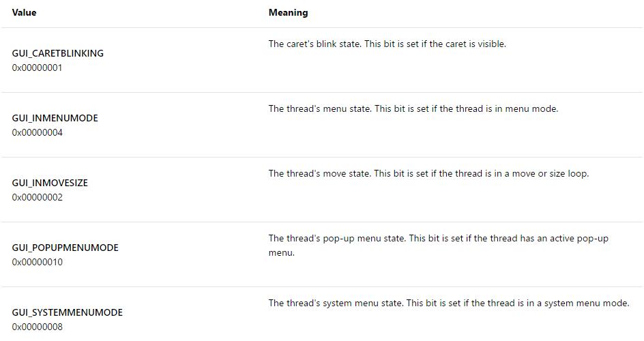This screenshot has width=644, height=341.
Task: Click "The caret's blink state" sentence
Action: (x=316, y=44)
